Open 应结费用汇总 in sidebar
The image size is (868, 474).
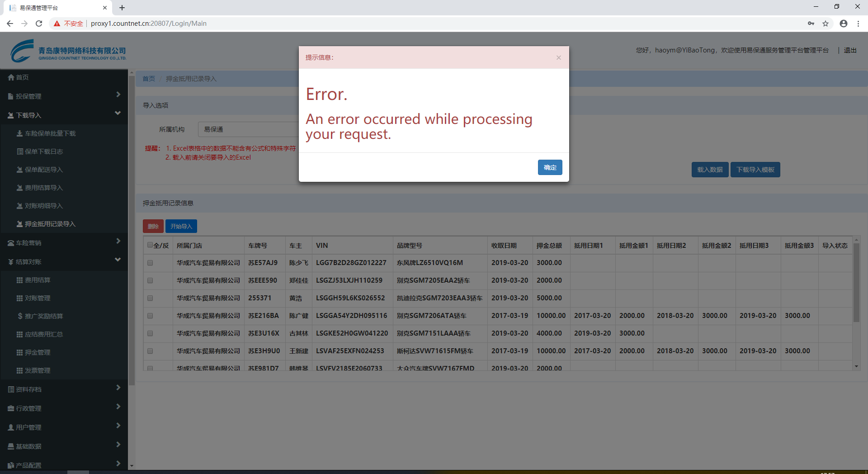coord(43,334)
